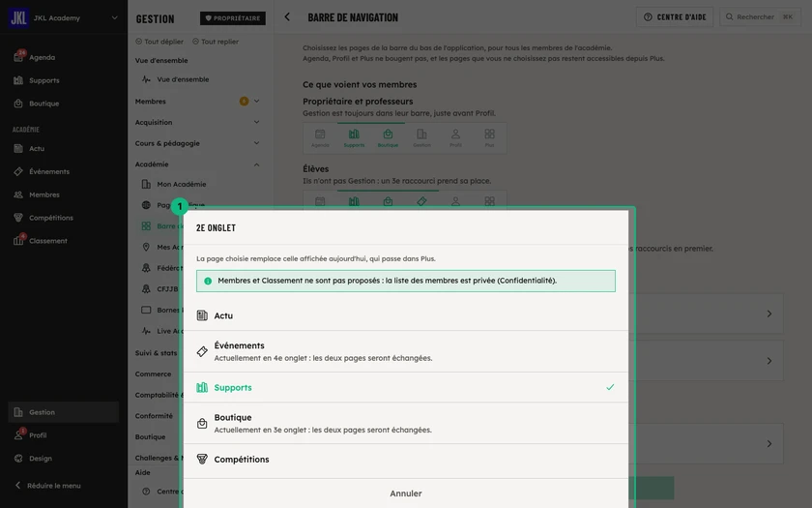Click Tout replier
This screenshot has height=508, width=812.
coord(216,42)
